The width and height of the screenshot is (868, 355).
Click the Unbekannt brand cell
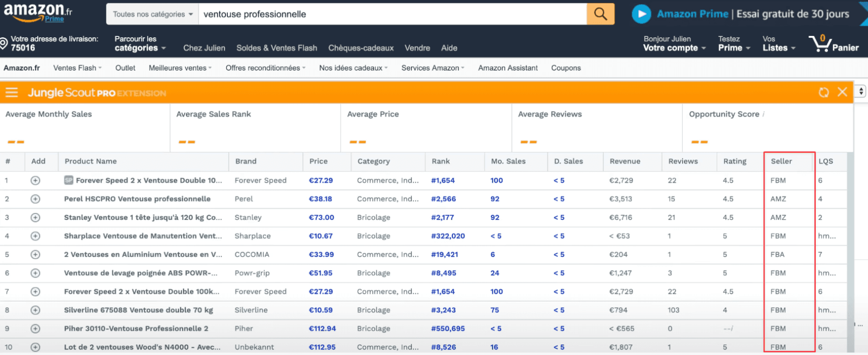point(254,347)
